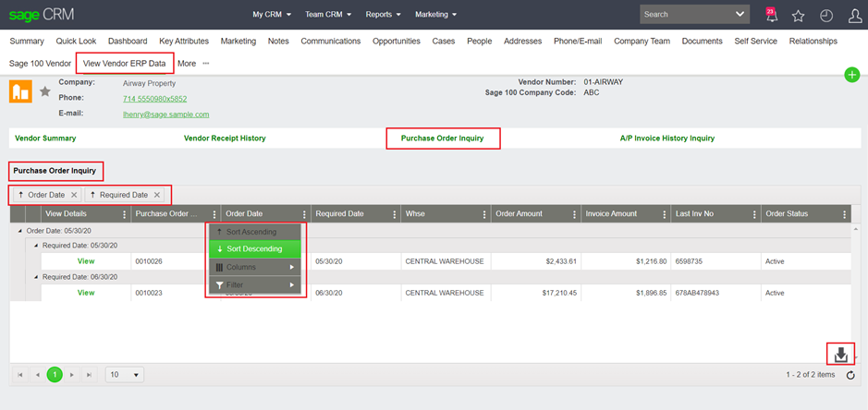Image resolution: width=868 pixels, height=410 pixels.
Task: Go to last page of grid
Action: (89, 375)
